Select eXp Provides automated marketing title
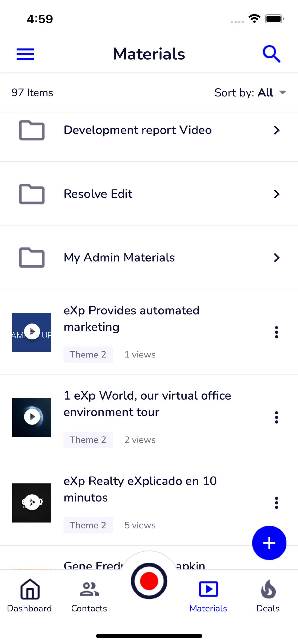This screenshot has width=298, height=644. (131, 318)
